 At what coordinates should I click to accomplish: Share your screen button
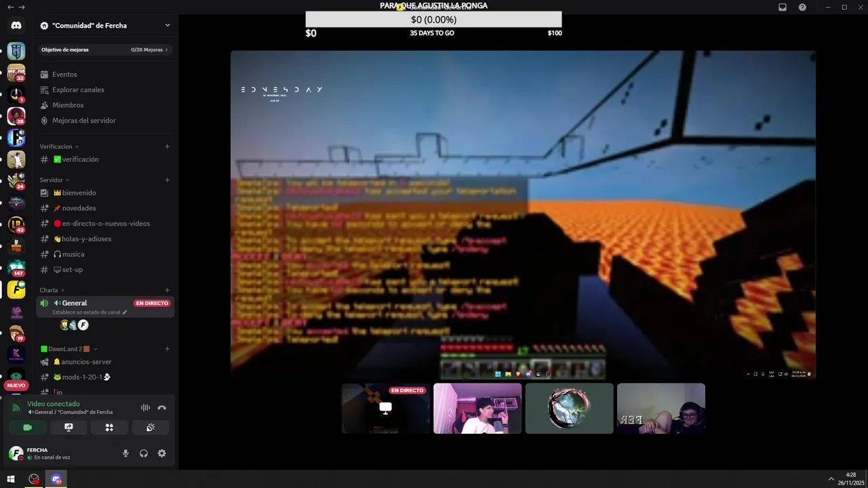[68, 428]
